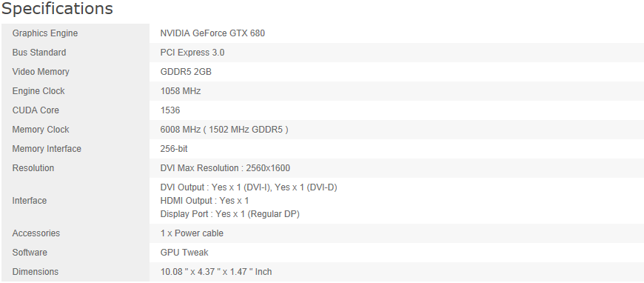644x283 pixels.
Task: Click the NVIDIA GeForce GTX 680 value
Action: (212, 33)
